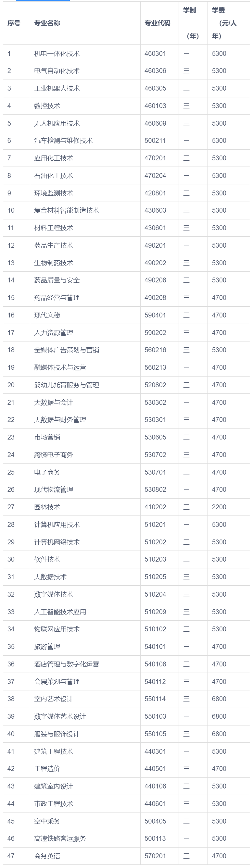Screen dimensions: 252x868
Task: Click major code 510102
Action: tap(155, 629)
